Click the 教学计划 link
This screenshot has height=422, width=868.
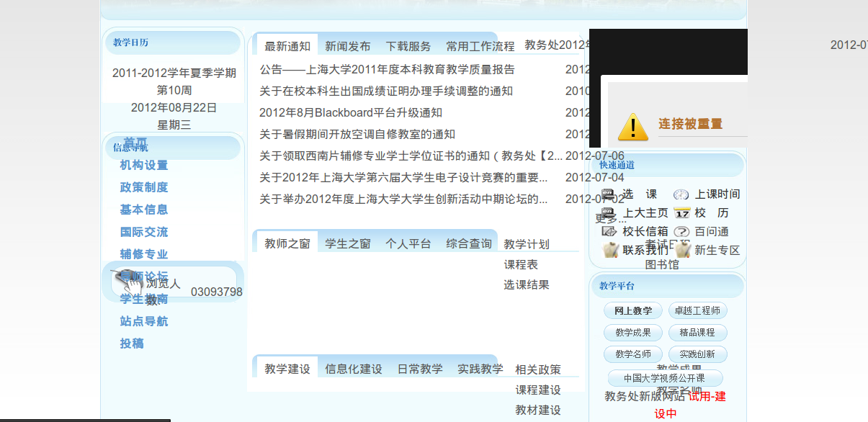pos(527,244)
